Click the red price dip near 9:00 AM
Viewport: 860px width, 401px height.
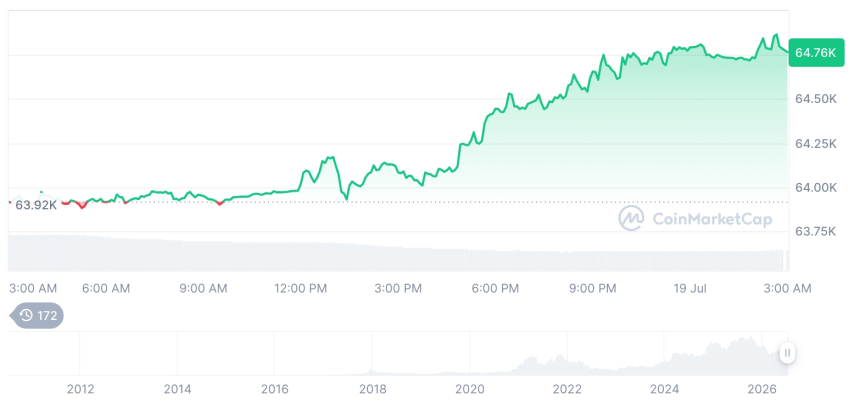(x=220, y=204)
